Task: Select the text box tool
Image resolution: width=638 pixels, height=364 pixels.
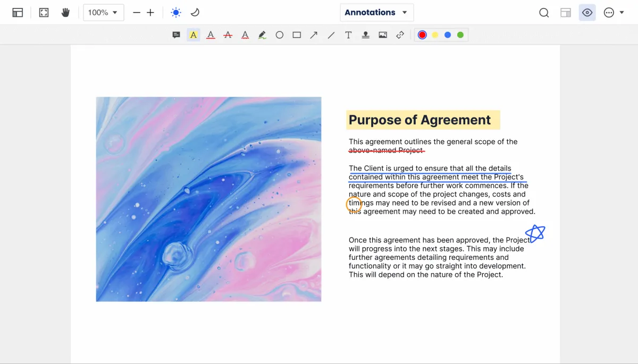Action: [x=348, y=35]
